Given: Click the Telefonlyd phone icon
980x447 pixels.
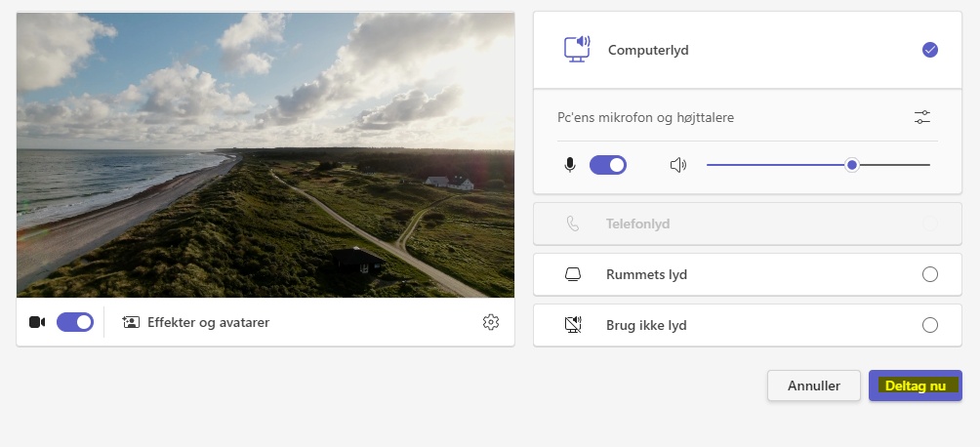Looking at the screenshot, I should (573, 223).
